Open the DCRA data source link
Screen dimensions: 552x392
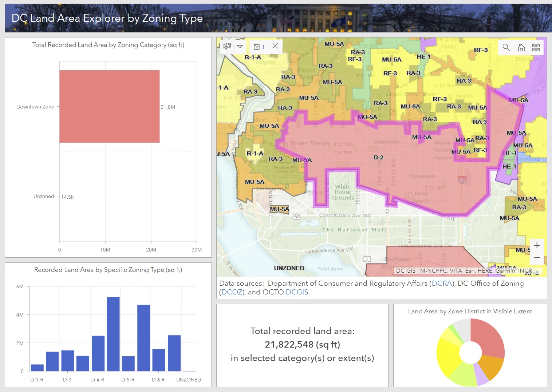click(442, 283)
